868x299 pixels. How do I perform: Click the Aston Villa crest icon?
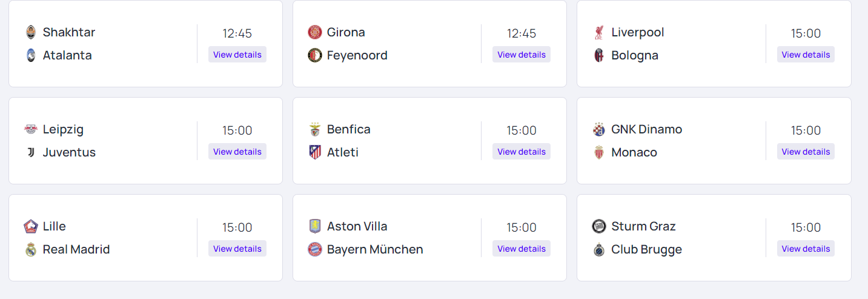pyautogui.click(x=314, y=226)
